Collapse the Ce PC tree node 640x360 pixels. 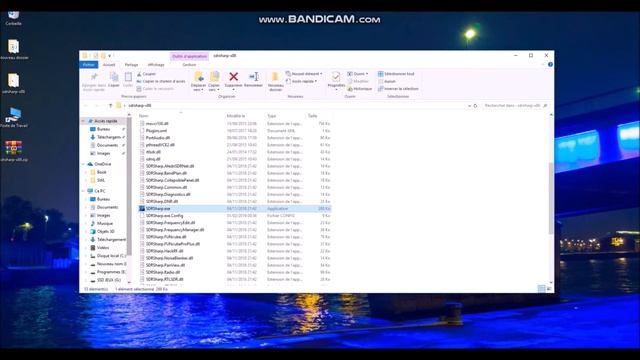click(x=83, y=191)
